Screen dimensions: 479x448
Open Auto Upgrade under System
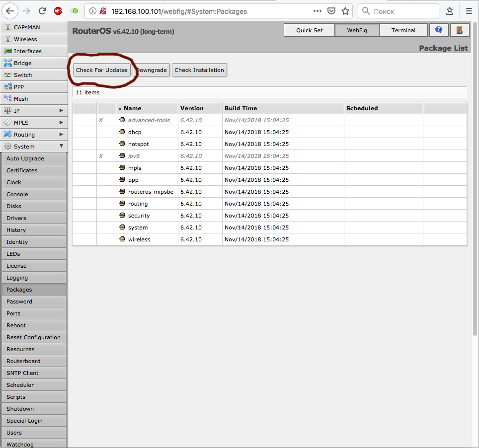tap(34, 158)
